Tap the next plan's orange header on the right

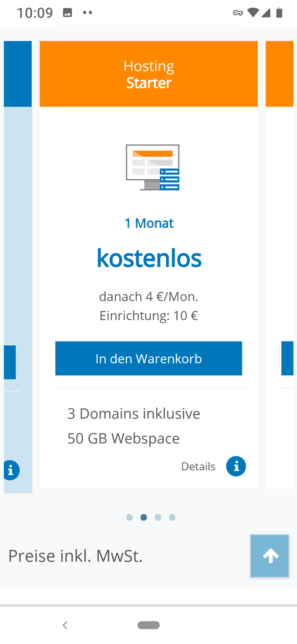(279, 74)
